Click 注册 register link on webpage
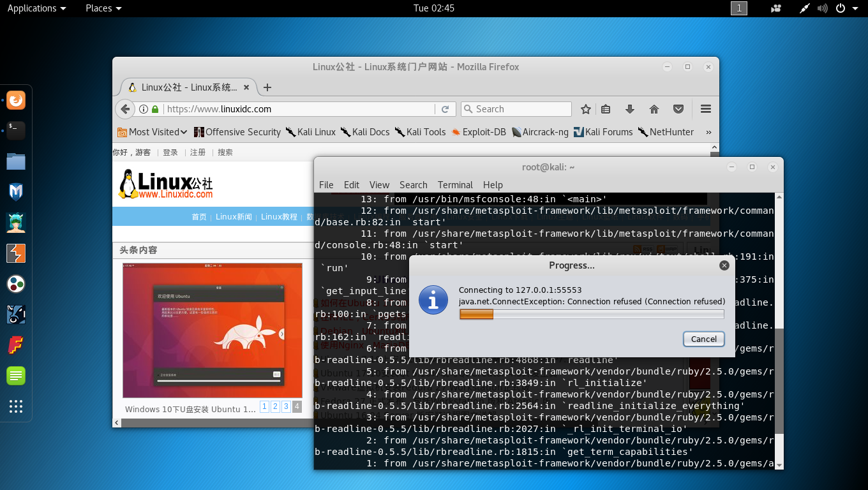Viewport: 868px width, 490px height. pyautogui.click(x=198, y=152)
